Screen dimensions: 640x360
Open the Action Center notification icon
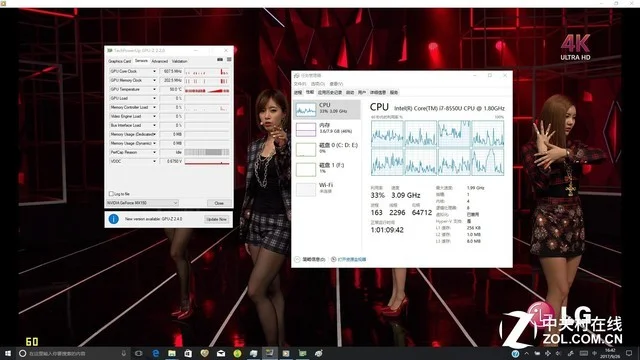point(629,353)
